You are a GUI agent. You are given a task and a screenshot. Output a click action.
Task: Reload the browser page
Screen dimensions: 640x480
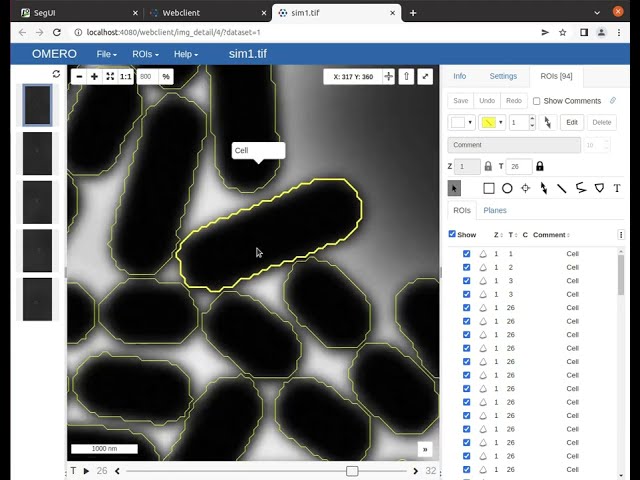click(57, 32)
